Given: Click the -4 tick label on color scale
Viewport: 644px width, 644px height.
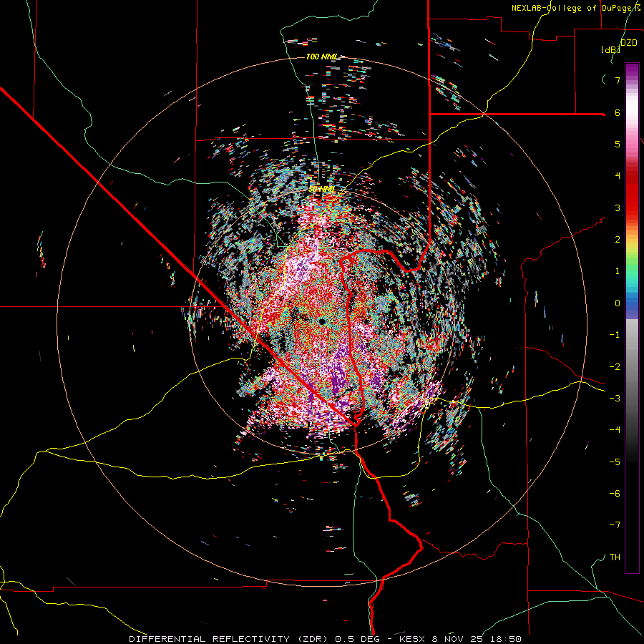Looking at the screenshot, I should point(615,430).
